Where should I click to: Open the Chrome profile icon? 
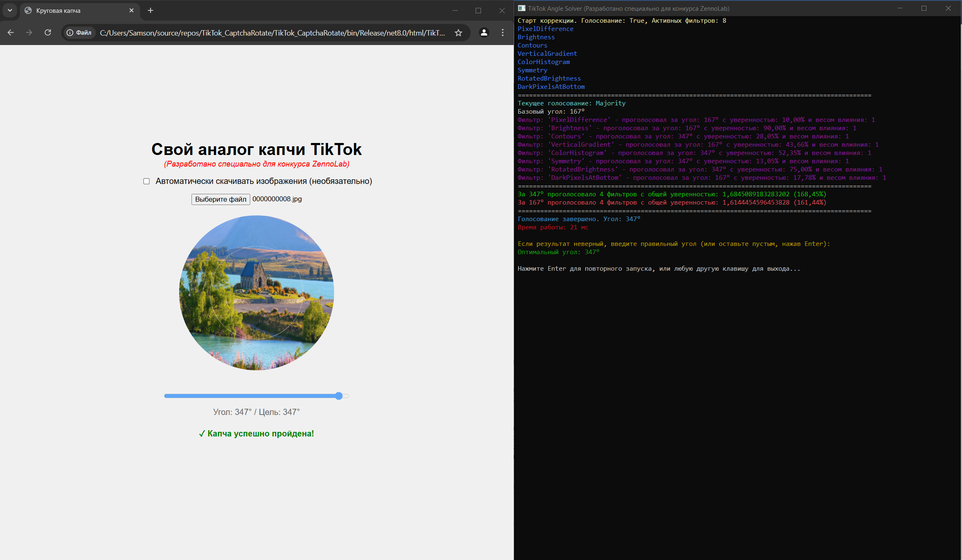[484, 33]
